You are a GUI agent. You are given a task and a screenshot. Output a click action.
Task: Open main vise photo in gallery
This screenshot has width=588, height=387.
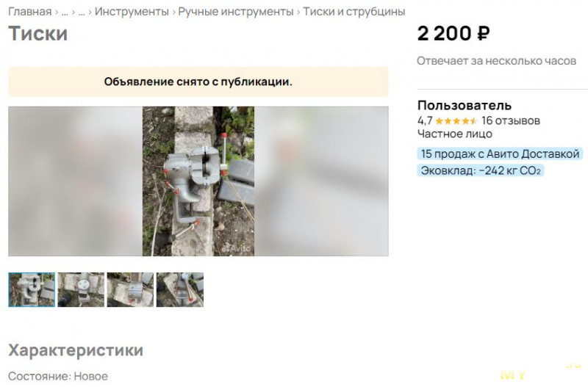point(198,181)
